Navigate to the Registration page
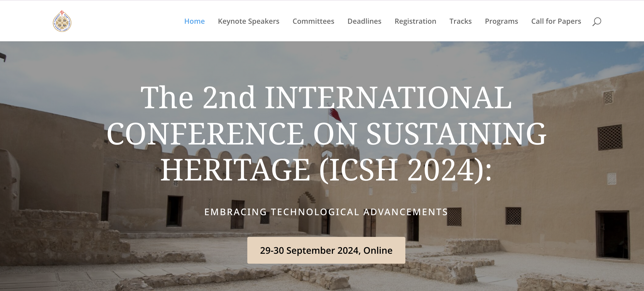 tap(415, 21)
